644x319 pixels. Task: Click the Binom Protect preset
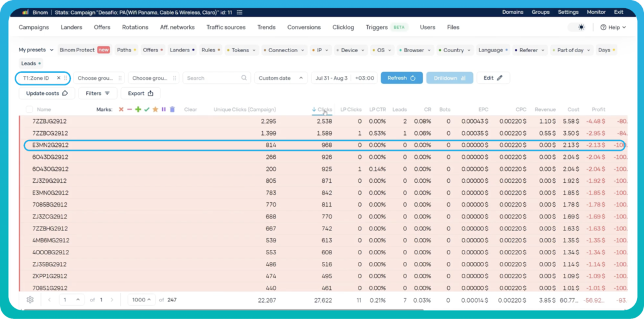pos(85,50)
